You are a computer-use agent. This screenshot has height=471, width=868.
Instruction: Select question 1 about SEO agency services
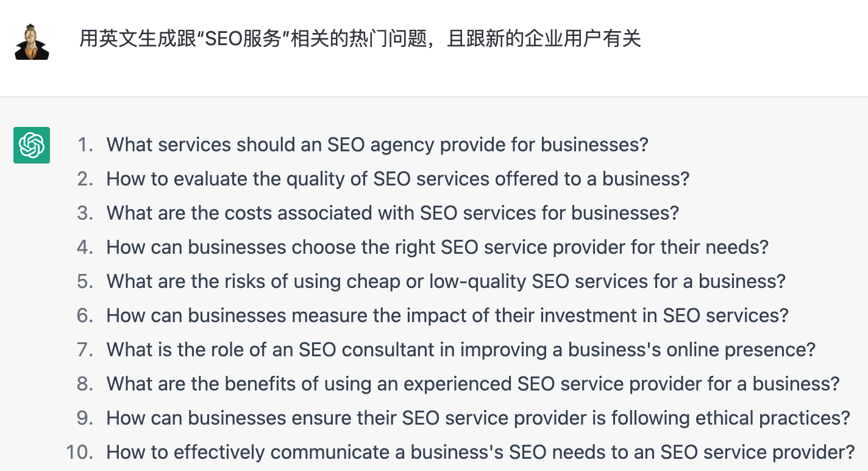point(377,145)
